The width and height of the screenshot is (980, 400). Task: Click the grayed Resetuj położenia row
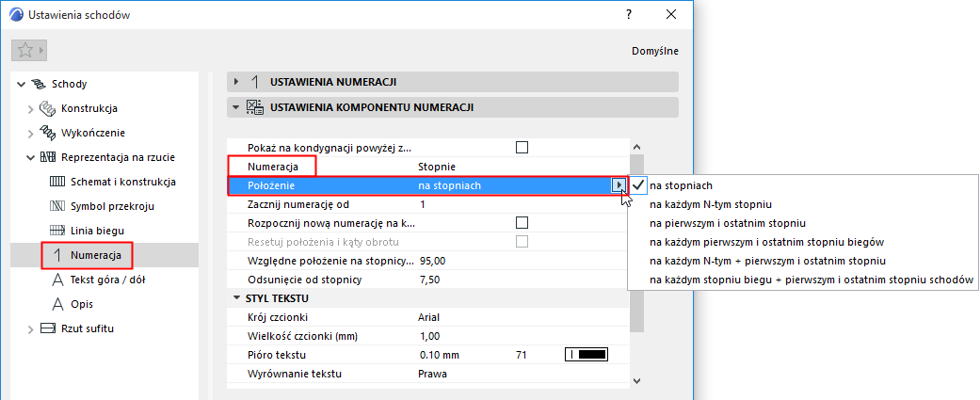[427, 241]
